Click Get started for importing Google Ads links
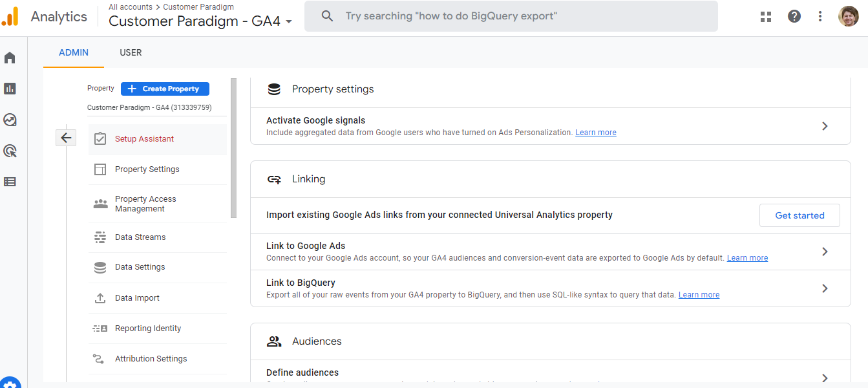This screenshot has width=868, height=388. point(799,215)
